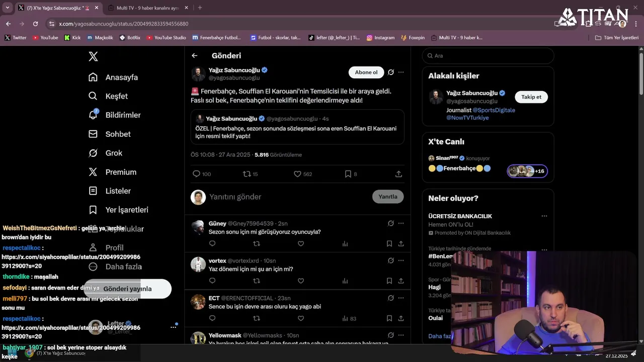The image size is (644, 362).
Task: Open tab search dropdown arrow
Action: click(7, 8)
